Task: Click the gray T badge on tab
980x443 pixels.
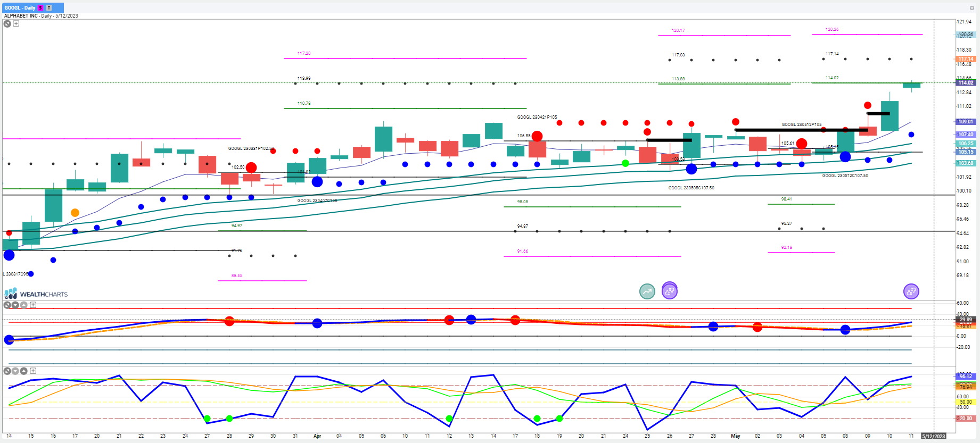Action: coord(49,7)
